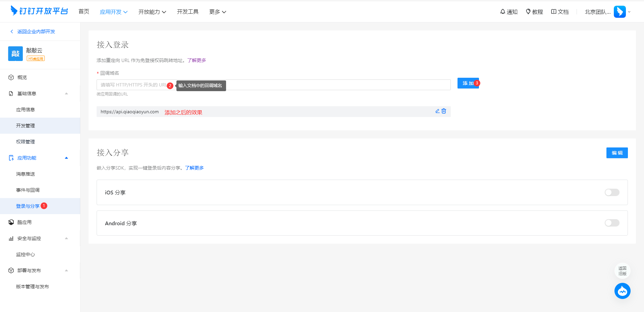Expand the 应用开发 top menu dropdown

coord(113,12)
